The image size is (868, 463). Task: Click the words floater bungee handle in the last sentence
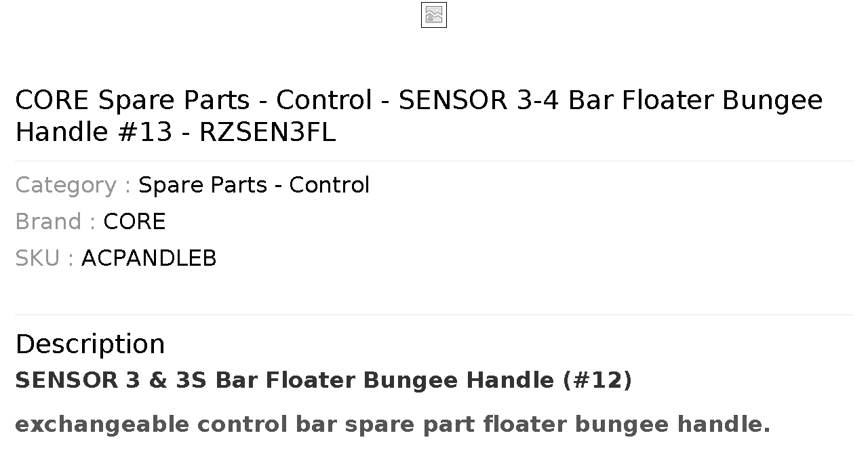[x=627, y=424]
